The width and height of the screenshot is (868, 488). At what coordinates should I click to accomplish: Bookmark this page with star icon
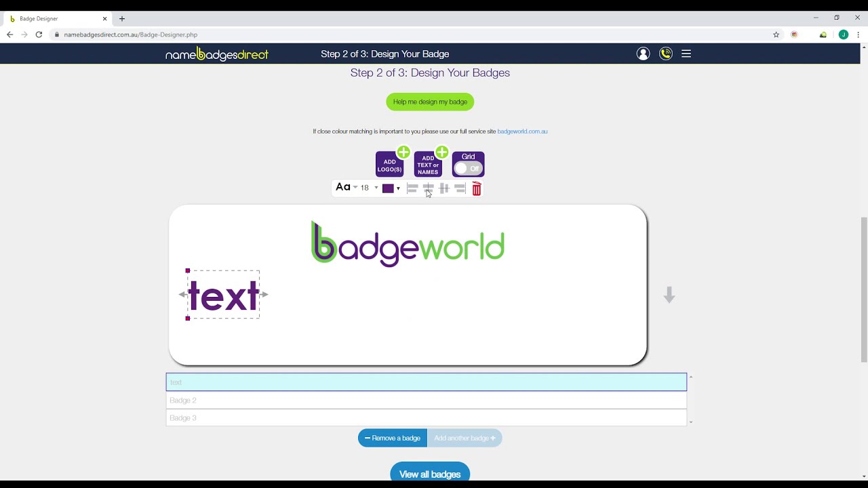pyautogui.click(x=776, y=35)
